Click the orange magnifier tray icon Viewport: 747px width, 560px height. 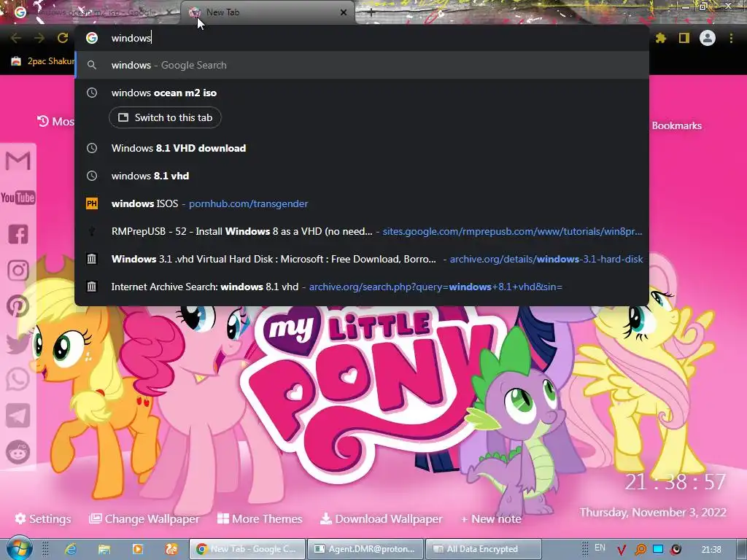[x=640, y=550]
